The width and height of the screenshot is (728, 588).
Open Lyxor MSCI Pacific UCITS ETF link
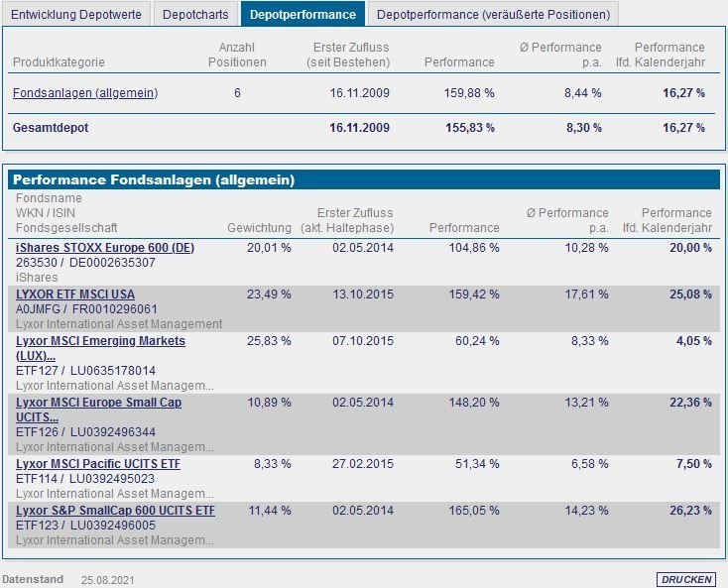(98, 464)
